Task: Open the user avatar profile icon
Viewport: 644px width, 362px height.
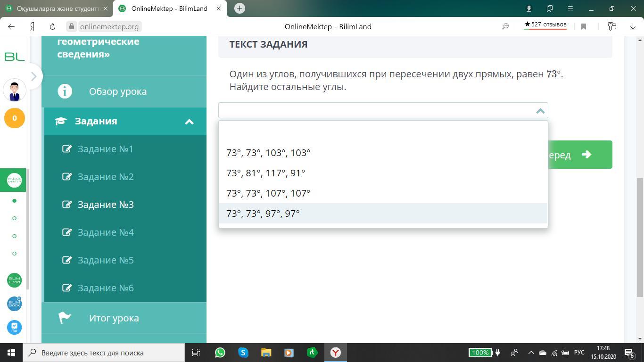Action: click(15, 90)
